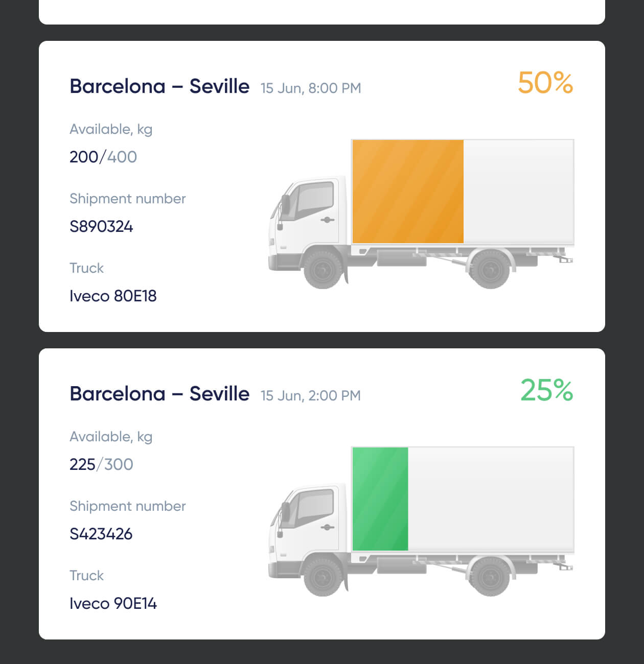
Task: Click the Iveco 80E18 truck label
Action: point(113,296)
